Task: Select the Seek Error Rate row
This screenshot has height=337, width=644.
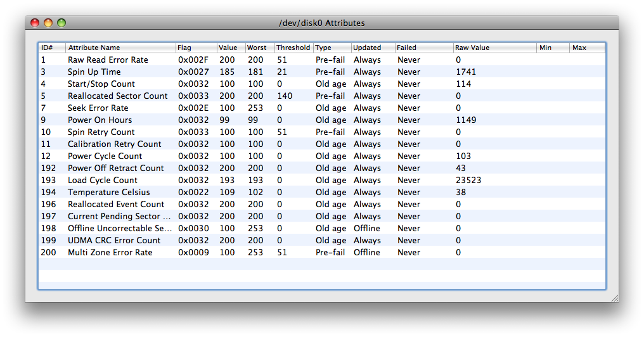Action: coord(322,108)
